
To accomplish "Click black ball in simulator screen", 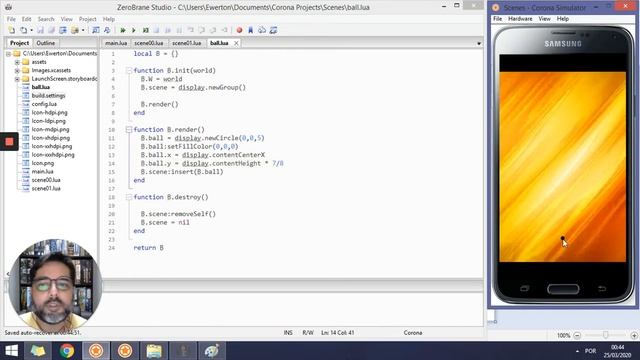I will 562,238.
